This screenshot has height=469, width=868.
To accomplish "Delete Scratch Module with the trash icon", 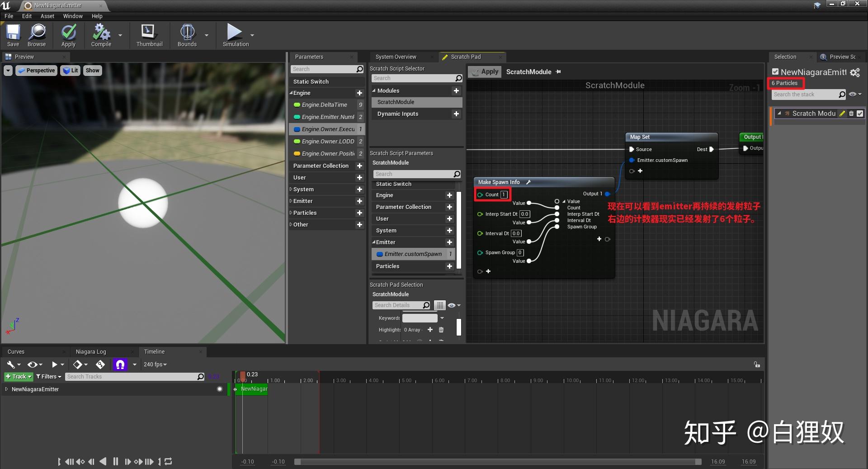I will 851,114.
